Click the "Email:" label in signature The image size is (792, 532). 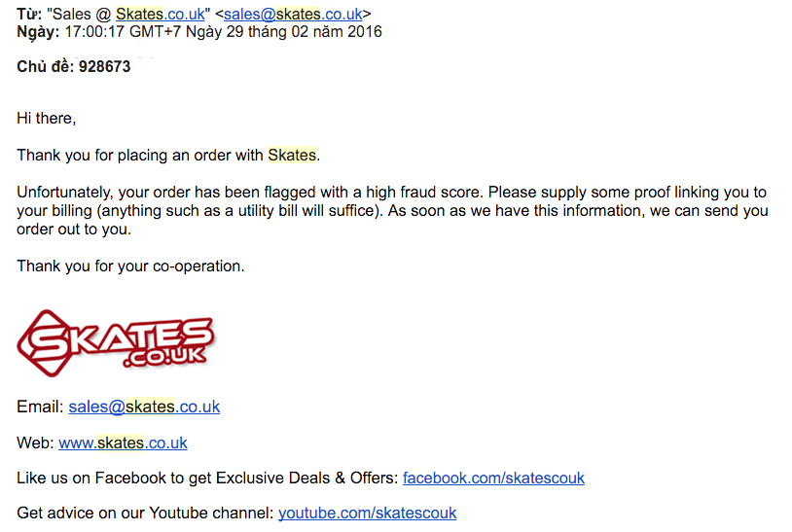click(40, 407)
